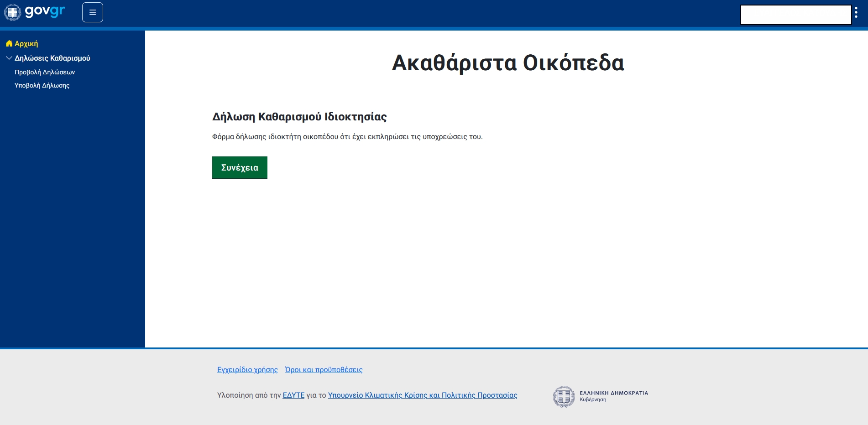
Task: Open the Εγχειρίδιο χρήσης link
Action: point(247,370)
